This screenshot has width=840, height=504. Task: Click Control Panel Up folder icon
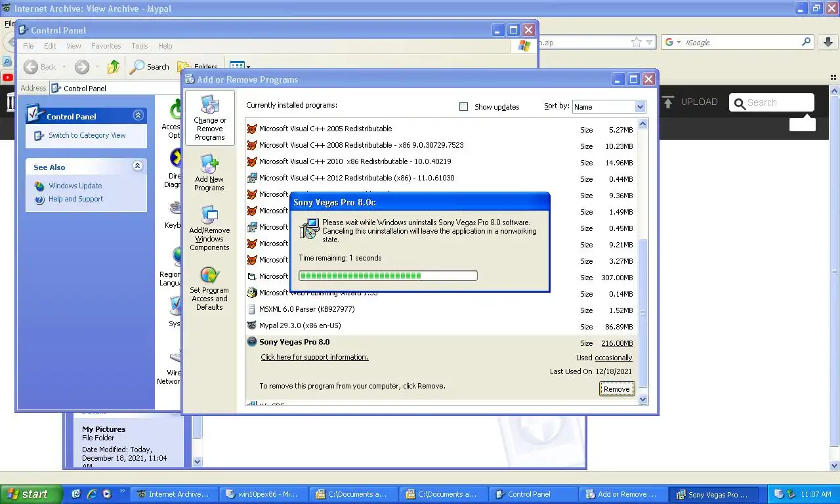pyautogui.click(x=114, y=66)
